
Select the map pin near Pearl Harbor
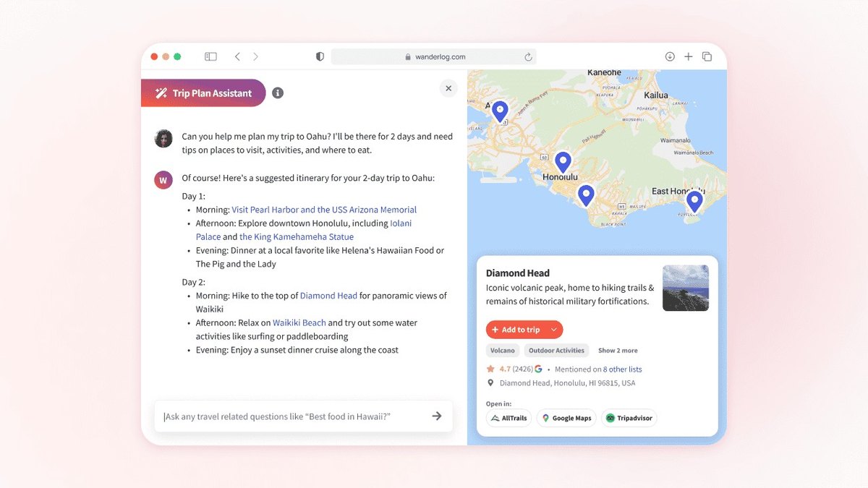click(x=499, y=111)
